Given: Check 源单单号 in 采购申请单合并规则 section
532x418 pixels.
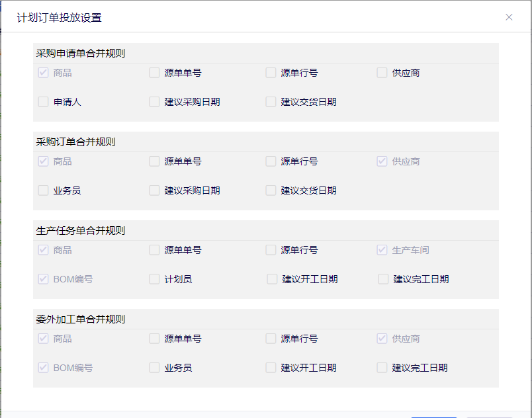Looking at the screenshot, I should click(x=154, y=73).
